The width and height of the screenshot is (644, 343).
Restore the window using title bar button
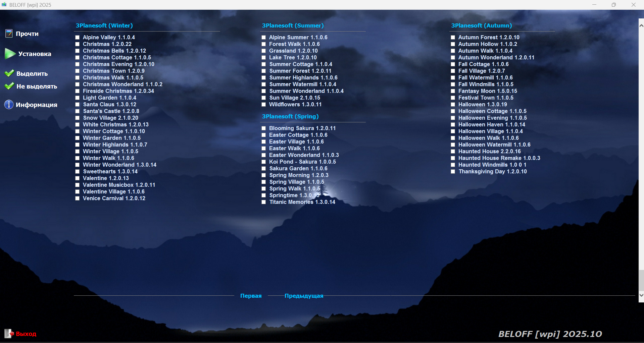pos(613,5)
